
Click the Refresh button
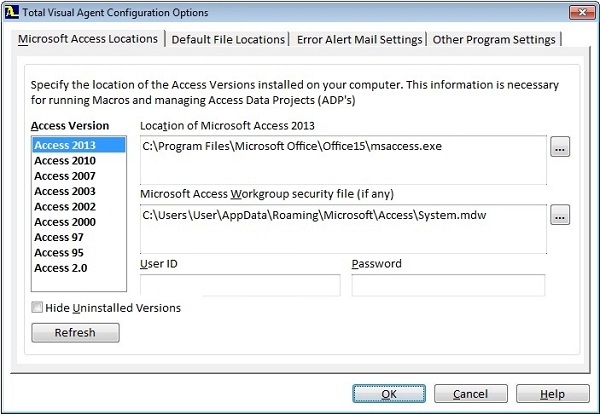coord(75,333)
